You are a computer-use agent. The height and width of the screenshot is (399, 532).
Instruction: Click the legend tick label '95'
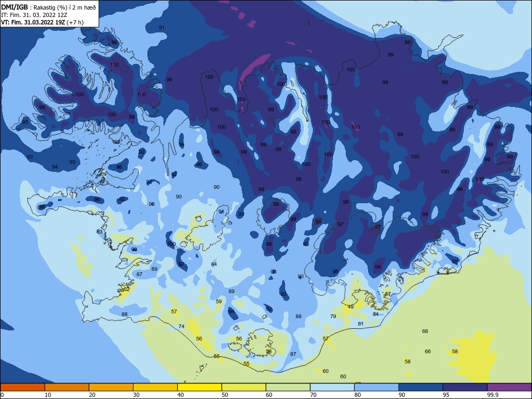pos(446,395)
